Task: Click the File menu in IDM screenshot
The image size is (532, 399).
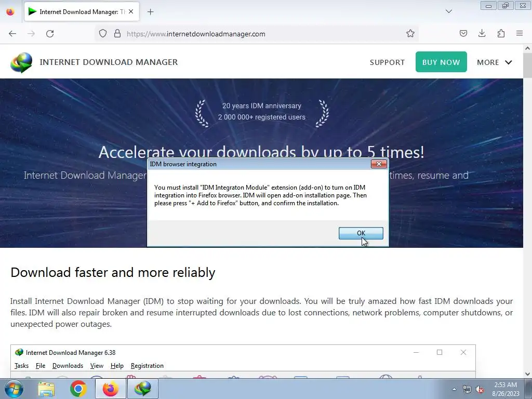Action: pos(41,366)
